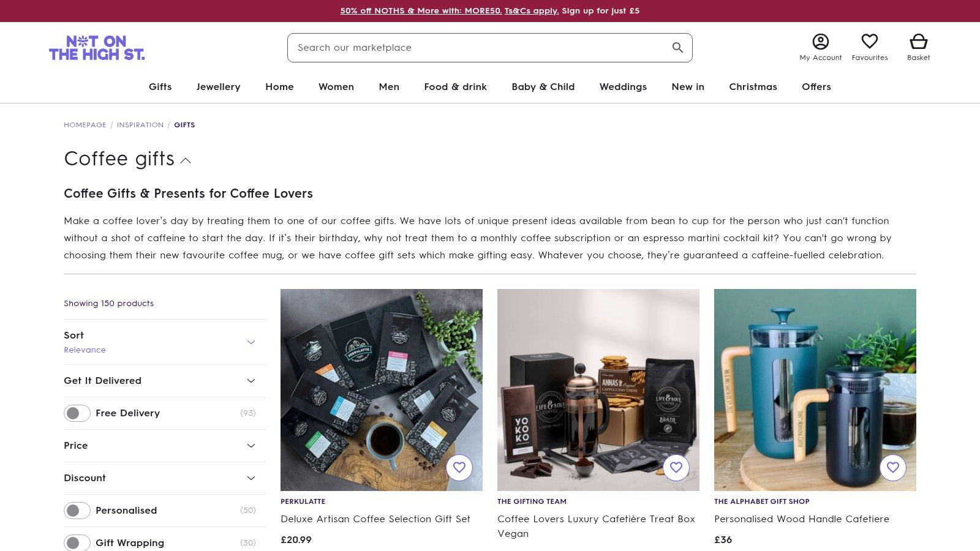Screen dimensions: 980x551
Task: Open the Baby & Child menu
Action: click(x=543, y=87)
